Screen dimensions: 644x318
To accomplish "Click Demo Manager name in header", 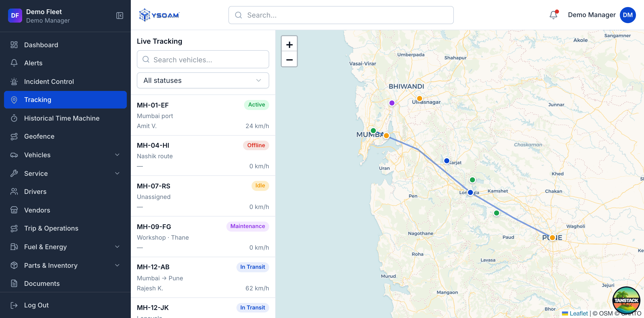I will (592, 15).
